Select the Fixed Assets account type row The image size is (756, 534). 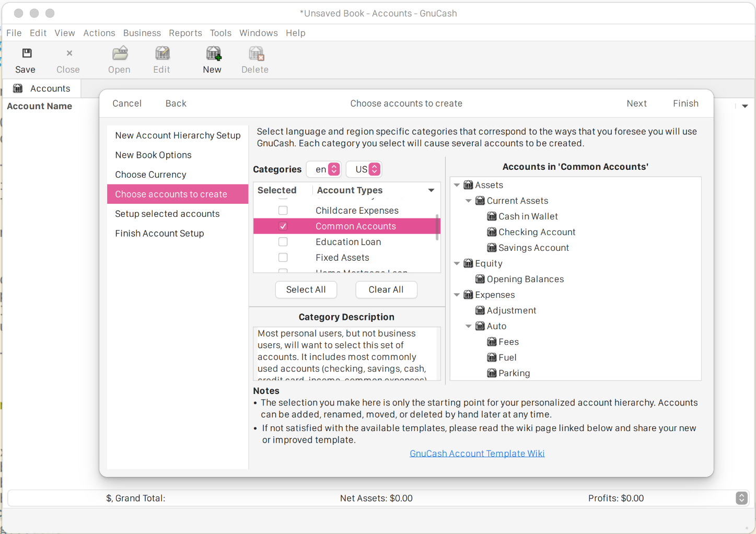pos(342,257)
